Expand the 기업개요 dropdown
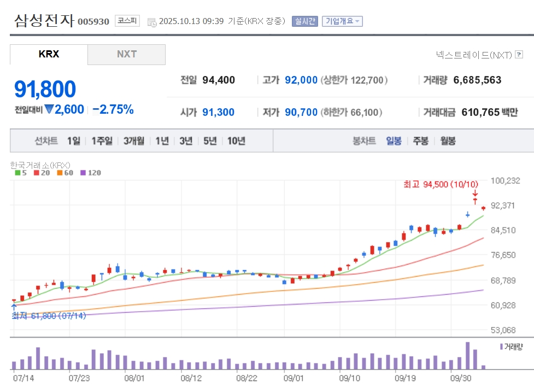Image resolution: width=534 pixels, height=392 pixels. (342, 21)
